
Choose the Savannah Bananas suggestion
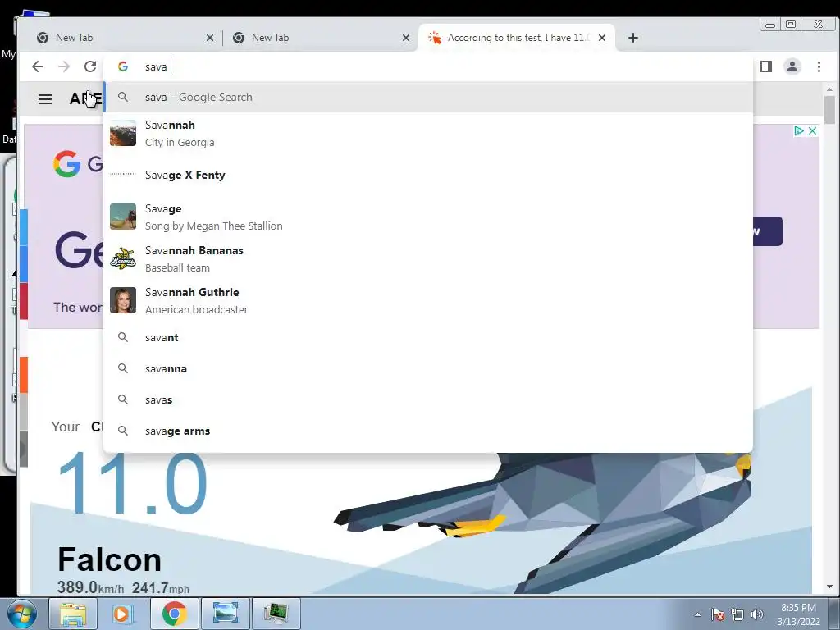click(x=428, y=258)
